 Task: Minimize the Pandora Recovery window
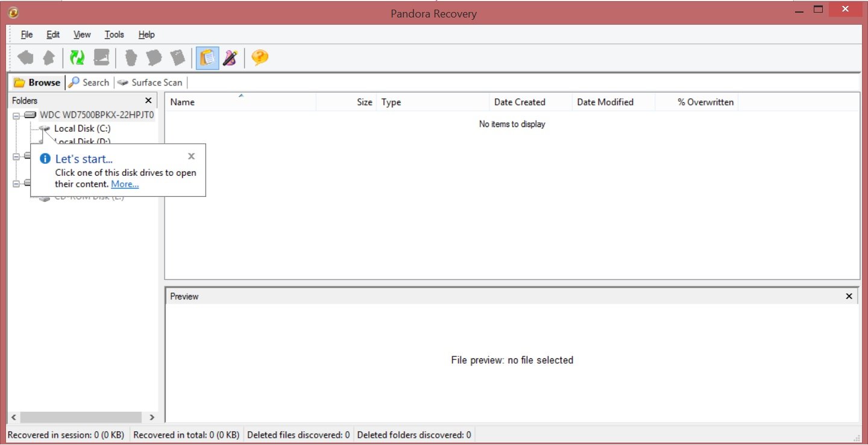pyautogui.click(x=800, y=10)
